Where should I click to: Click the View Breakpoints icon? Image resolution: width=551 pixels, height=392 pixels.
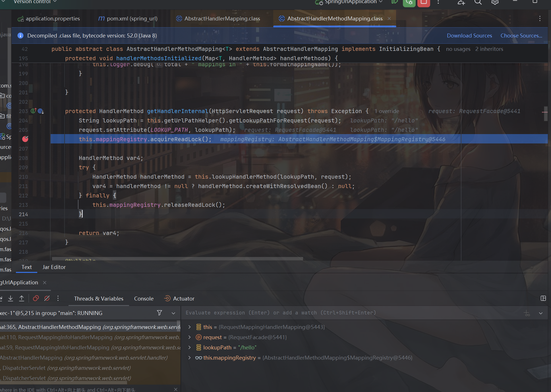[36, 298]
